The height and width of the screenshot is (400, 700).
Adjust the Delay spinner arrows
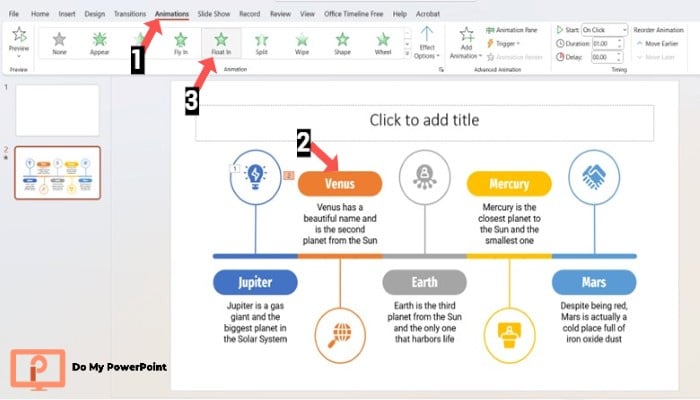(x=620, y=57)
